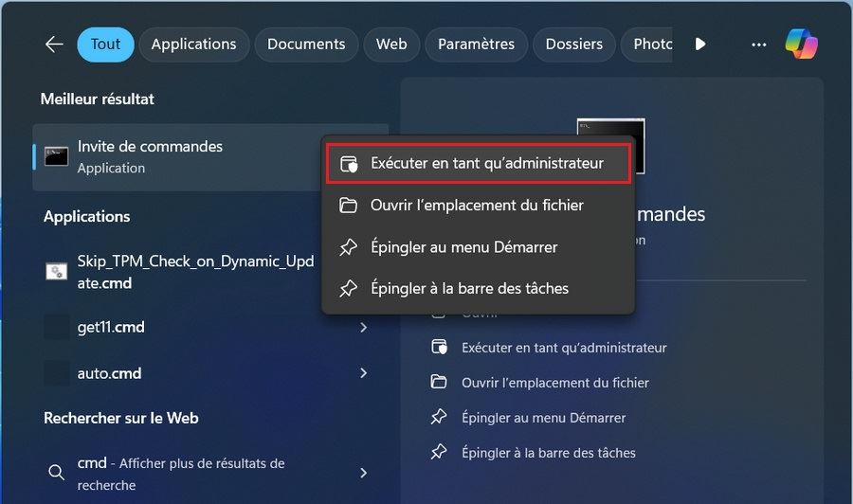
Task: Choose Épingler à la barre des tâches in context menu
Action: 469,288
